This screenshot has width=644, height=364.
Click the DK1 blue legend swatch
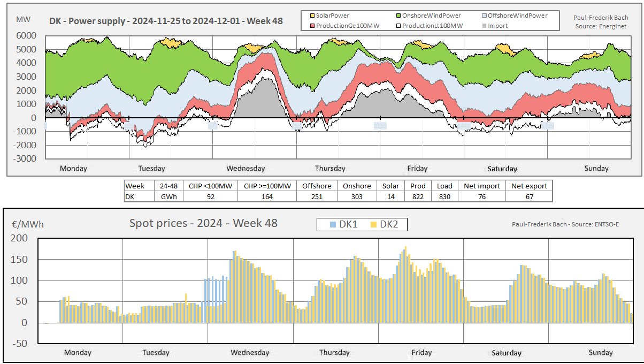pos(332,225)
